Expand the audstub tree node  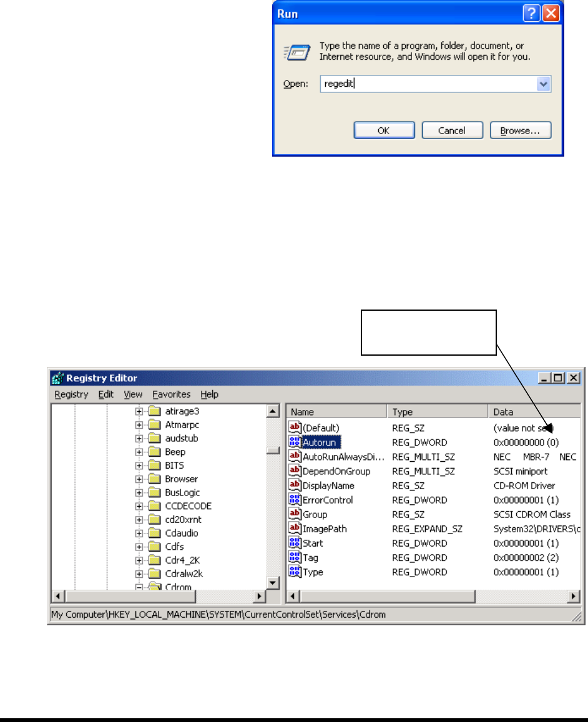click(139, 438)
